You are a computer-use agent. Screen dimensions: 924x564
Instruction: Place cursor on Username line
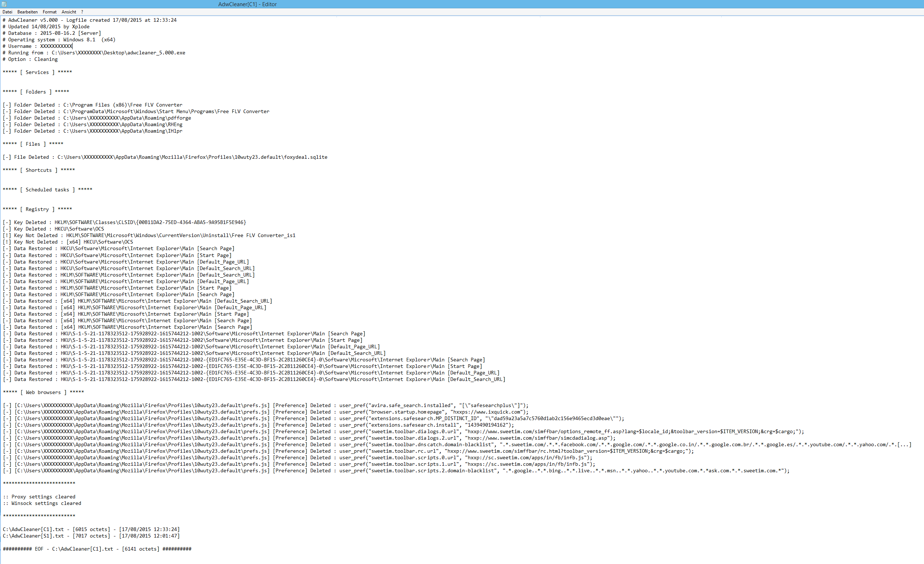click(37, 46)
